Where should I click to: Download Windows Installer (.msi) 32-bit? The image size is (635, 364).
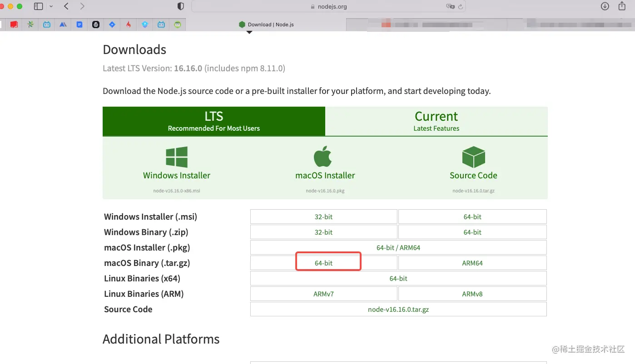click(324, 216)
